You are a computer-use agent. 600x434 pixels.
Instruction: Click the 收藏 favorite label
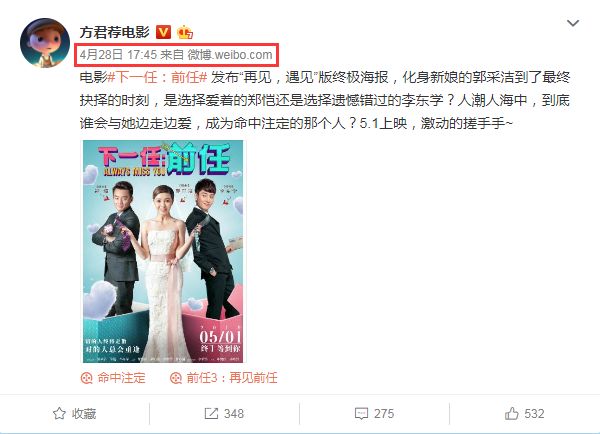[x=84, y=414]
